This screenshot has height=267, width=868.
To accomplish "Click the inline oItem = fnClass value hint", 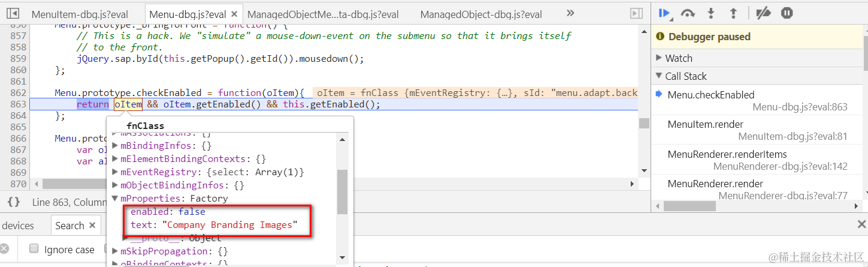I will [476, 93].
